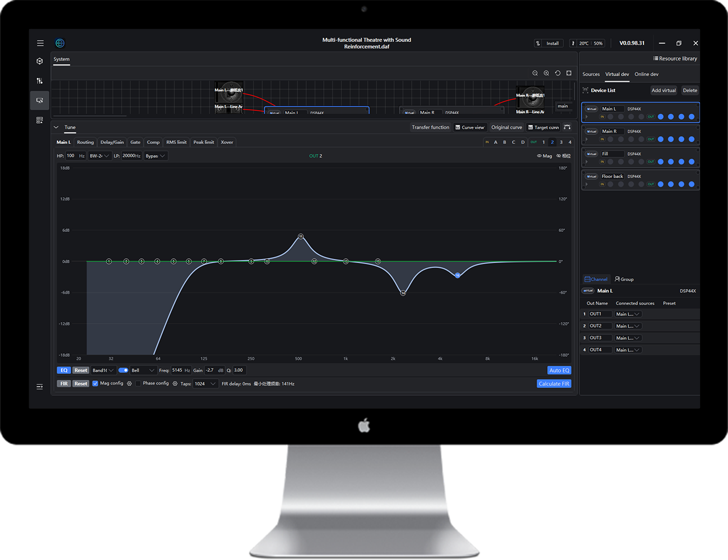The width and height of the screenshot is (728, 560).
Task: Click the install transfer arrows icon
Action: tap(538, 43)
